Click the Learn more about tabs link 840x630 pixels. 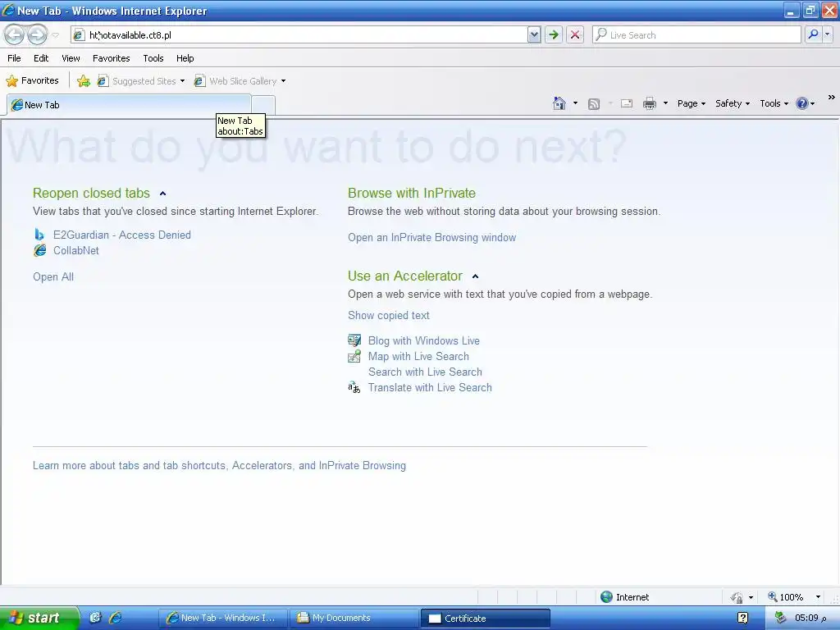(x=219, y=466)
